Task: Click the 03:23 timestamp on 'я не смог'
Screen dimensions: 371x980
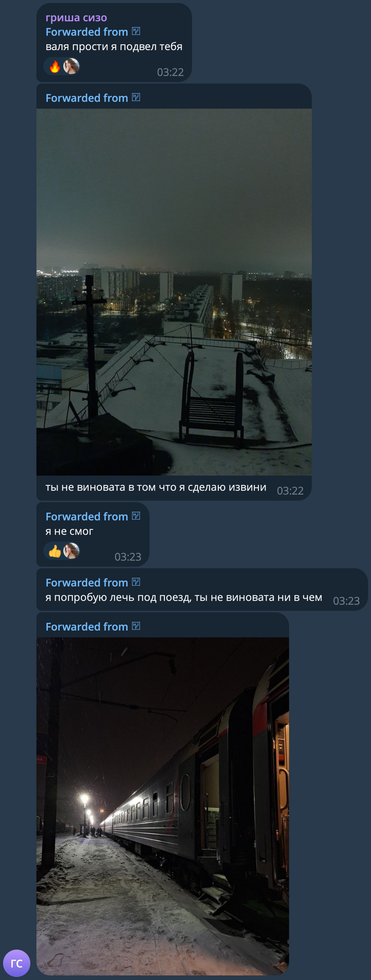Action: coord(128,556)
